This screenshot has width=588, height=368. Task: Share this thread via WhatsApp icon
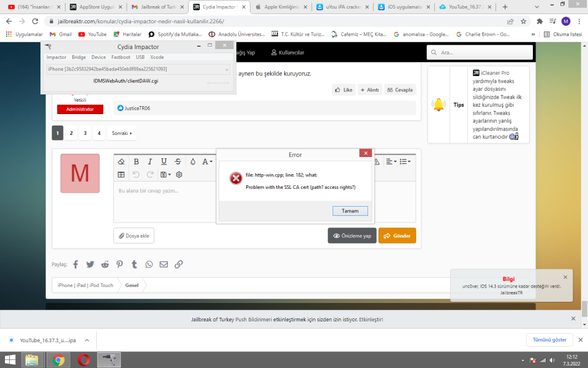(x=149, y=264)
